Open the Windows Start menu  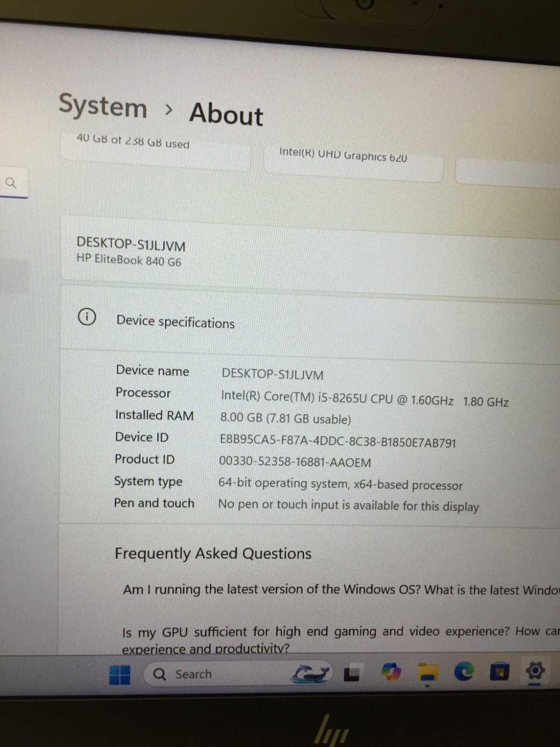119,675
